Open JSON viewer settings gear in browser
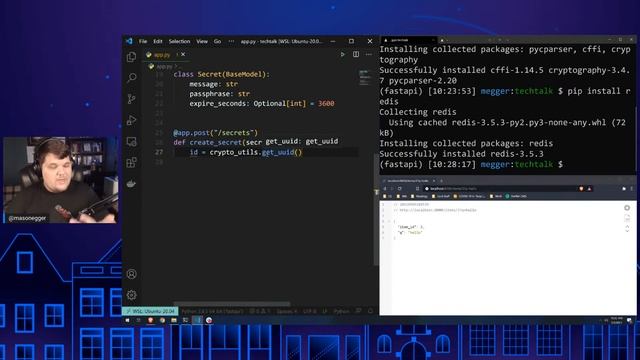The height and width of the screenshot is (360, 640). [627, 208]
